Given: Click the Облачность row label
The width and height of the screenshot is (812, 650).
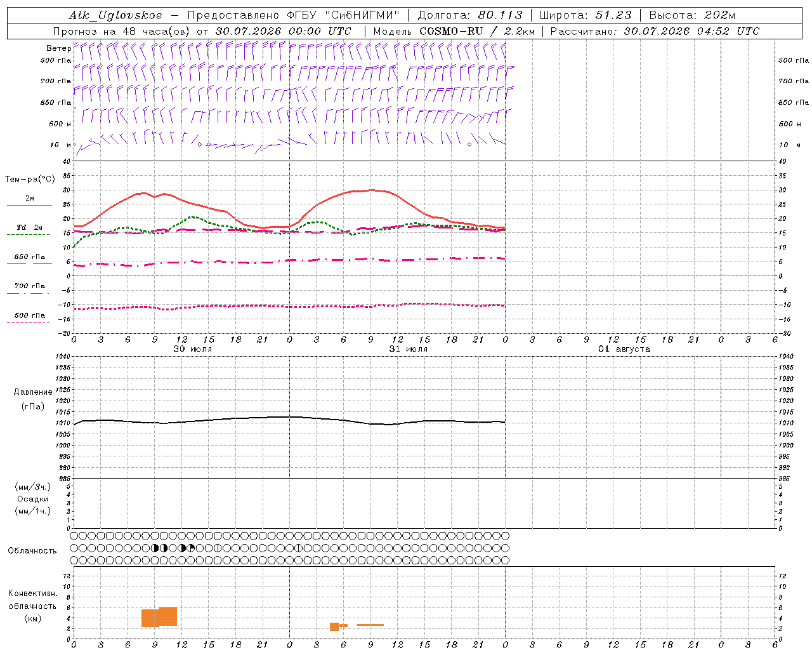Looking at the screenshot, I should pyautogui.click(x=32, y=551).
